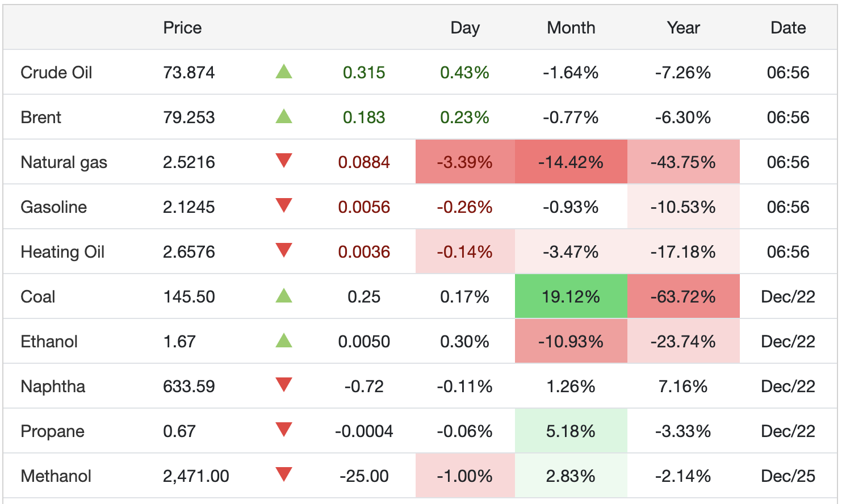The image size is (846, 504).
Task: Click the -14.42% month cell
Action: click(571, 162)
